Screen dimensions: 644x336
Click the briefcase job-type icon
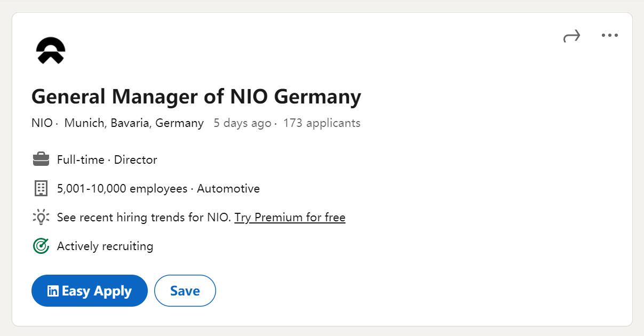click(40, 158)
